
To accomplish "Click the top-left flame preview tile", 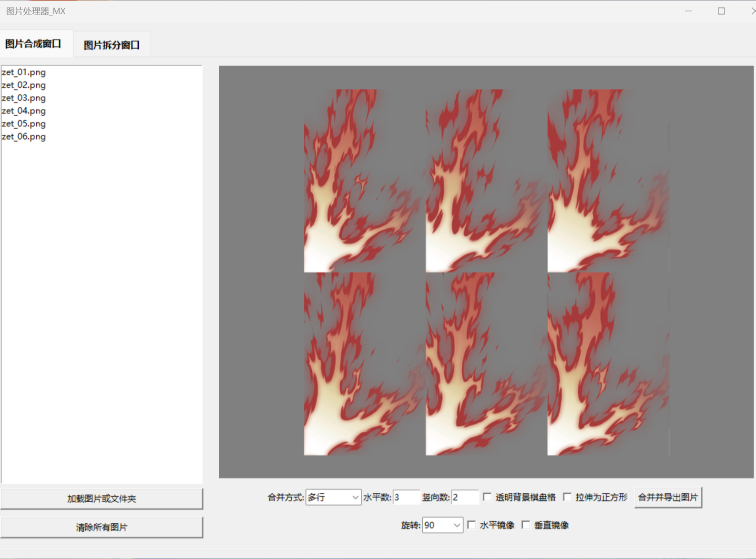I will tap(365, 181).
